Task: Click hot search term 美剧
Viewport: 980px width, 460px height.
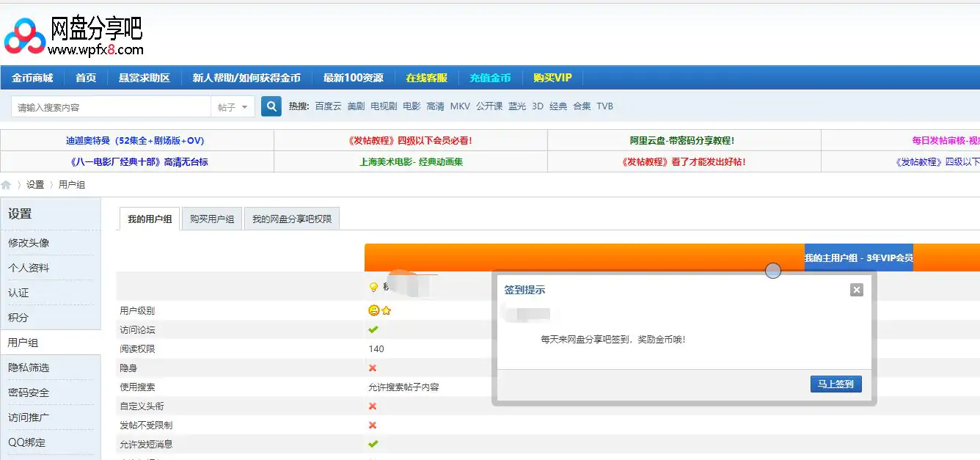Action: (356, 106)
